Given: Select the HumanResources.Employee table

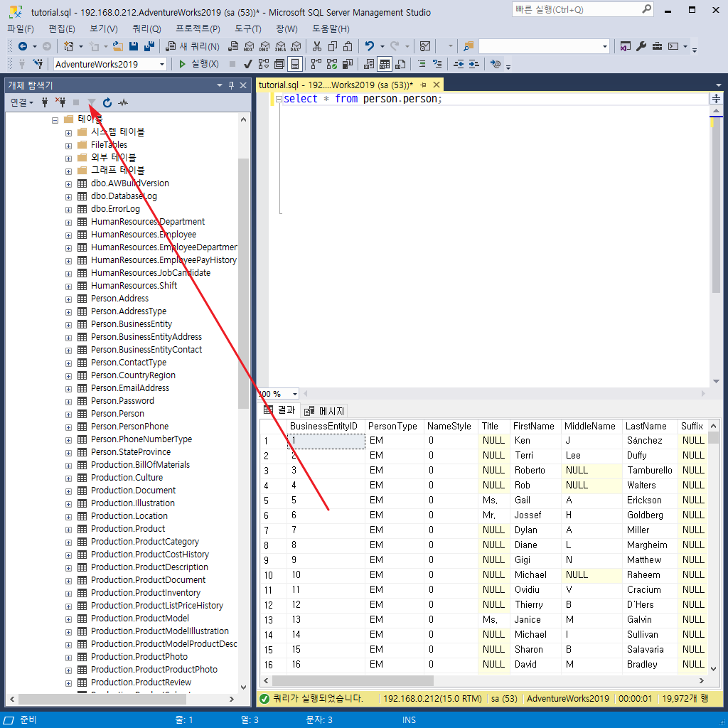Looking at the screenshot, I should pos(144,235).
